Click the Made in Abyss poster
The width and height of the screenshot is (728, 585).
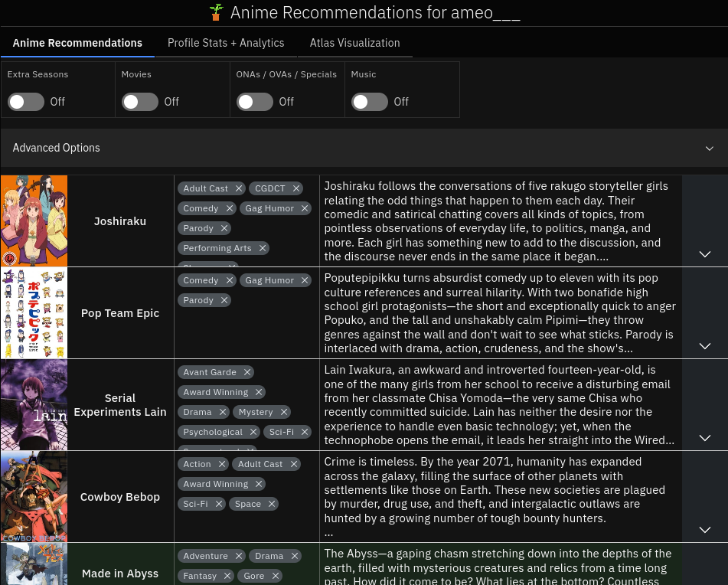tap(34, 564)
